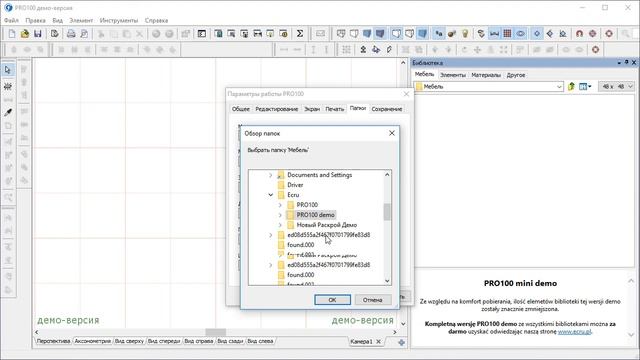Confirm folder selection with OK
640x360 pixels.
tap(332, 300)
